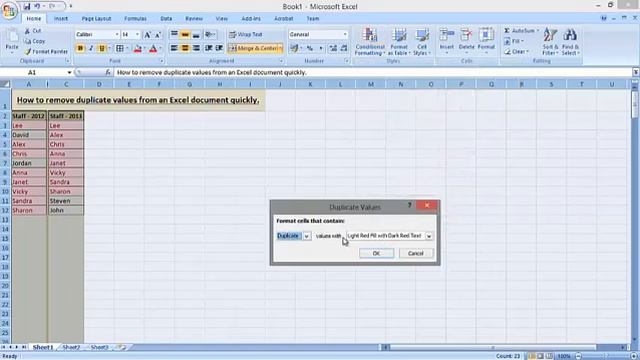Image resolution: width=640 pixels, height=360 pixels.
Task: Open the Merge & Center dropdown arrow
Action: click(x=280, y=48)
